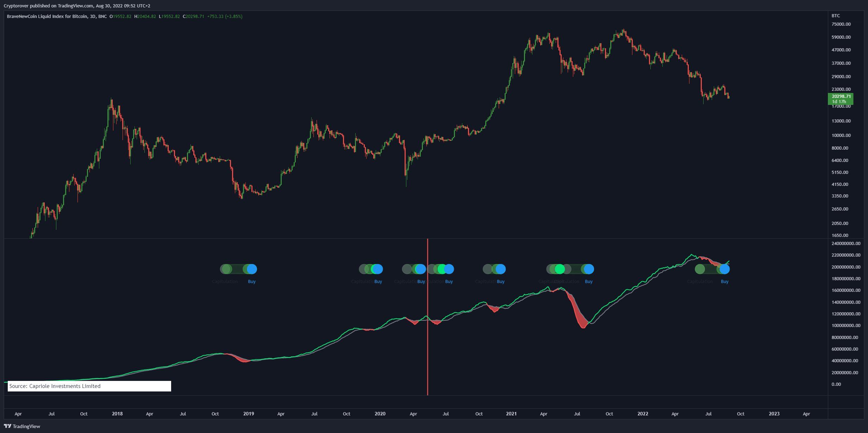Click the TradingView logo icon
This screenshot has width=868, height=433.
tap(7, 426)
